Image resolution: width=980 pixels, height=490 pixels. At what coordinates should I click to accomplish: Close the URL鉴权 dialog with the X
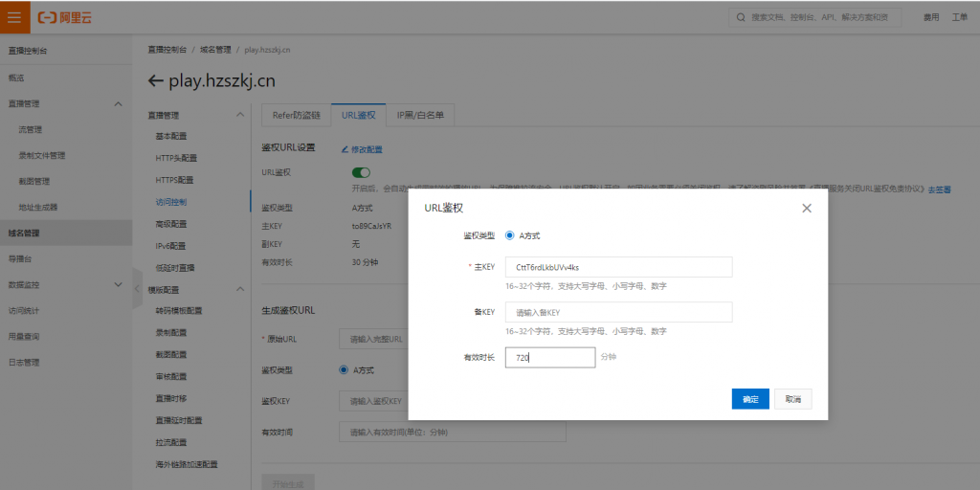click(x=806, y=208)
